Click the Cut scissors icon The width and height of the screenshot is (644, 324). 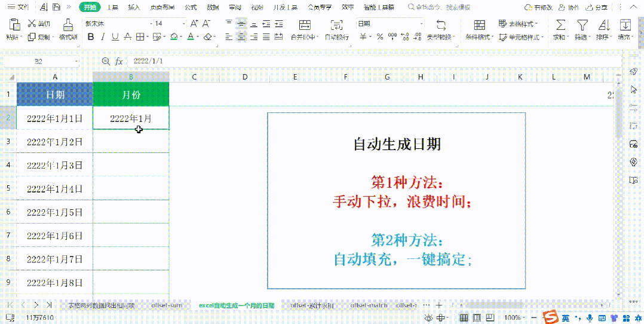[32, 23]
